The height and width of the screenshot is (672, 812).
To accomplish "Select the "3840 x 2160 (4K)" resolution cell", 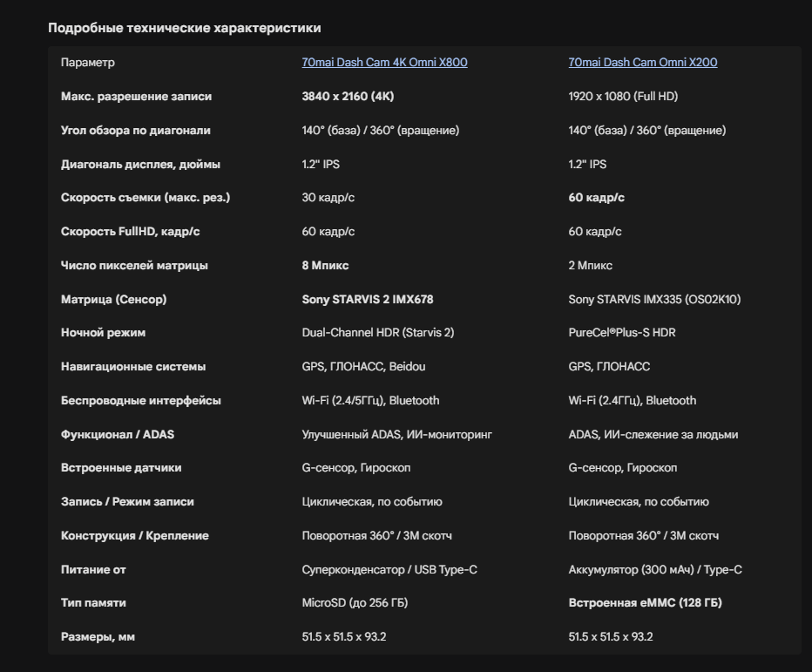I will click(x=354, y=97).
